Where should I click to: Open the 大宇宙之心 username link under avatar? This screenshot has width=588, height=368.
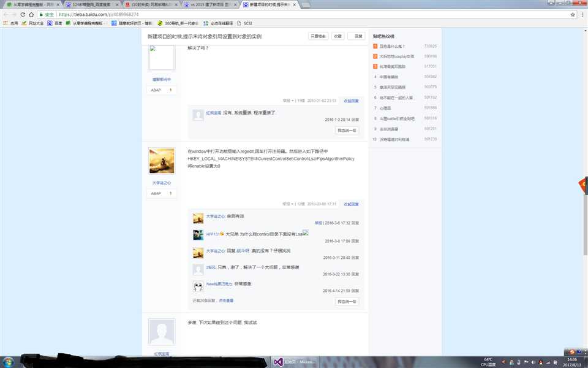(x=162, y=183)
